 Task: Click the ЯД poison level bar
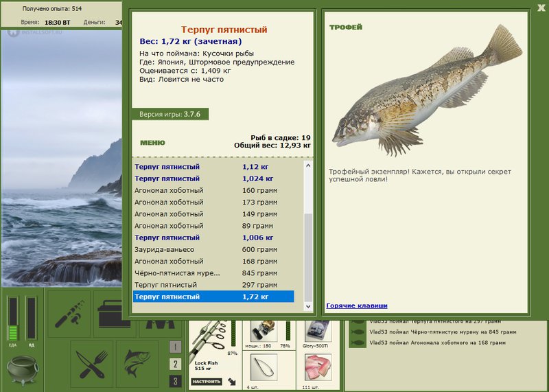(31, 318)
